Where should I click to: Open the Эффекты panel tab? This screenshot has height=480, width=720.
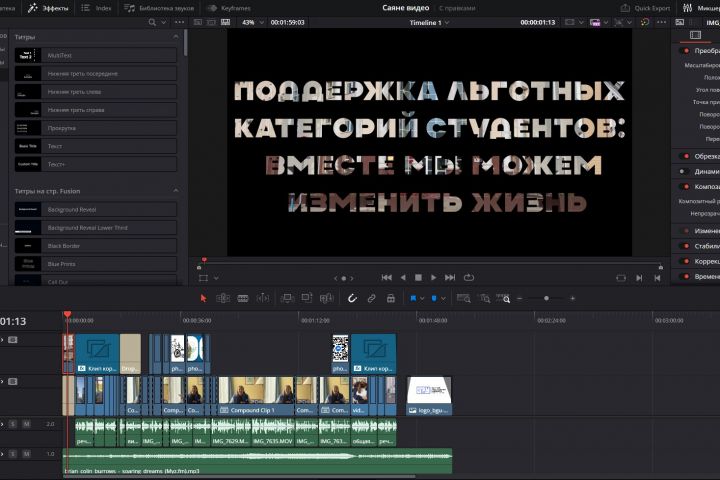pyautogui.click(x=48, y=8)
